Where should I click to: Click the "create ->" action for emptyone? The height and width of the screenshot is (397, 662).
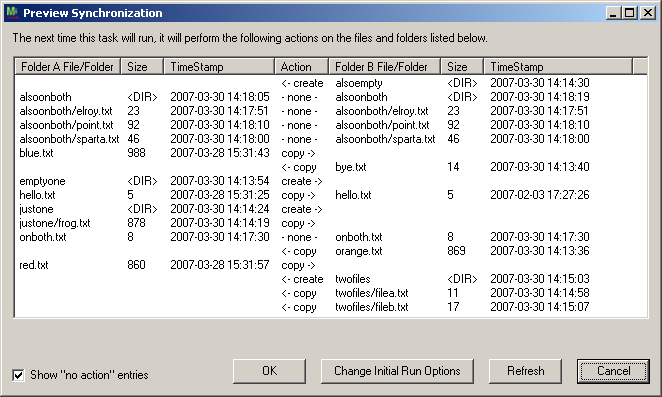[302, 181]
